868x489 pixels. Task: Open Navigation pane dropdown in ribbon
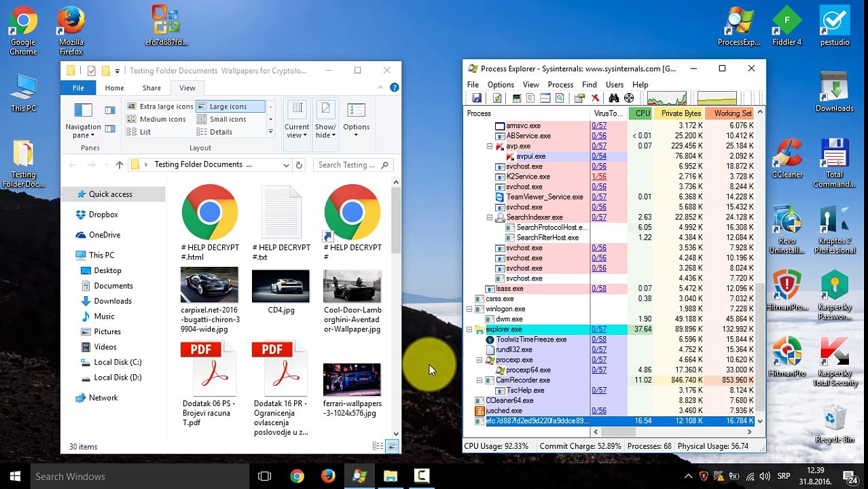(83, 122)
